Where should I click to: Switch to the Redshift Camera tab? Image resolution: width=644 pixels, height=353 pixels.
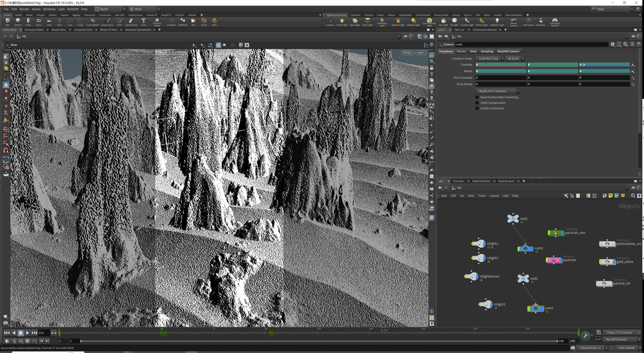click(508, 51)
